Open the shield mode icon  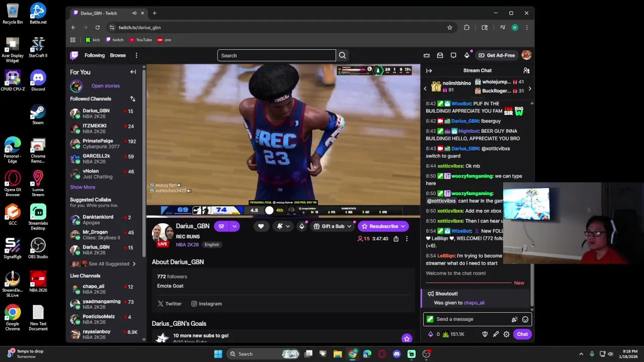pyautogui.click(x=485, y=334)
